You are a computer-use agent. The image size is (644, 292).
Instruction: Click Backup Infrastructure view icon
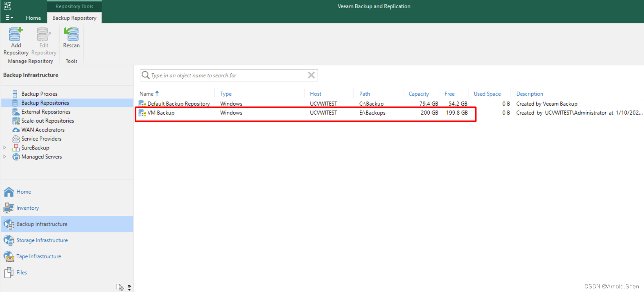[x=9, y=224]
